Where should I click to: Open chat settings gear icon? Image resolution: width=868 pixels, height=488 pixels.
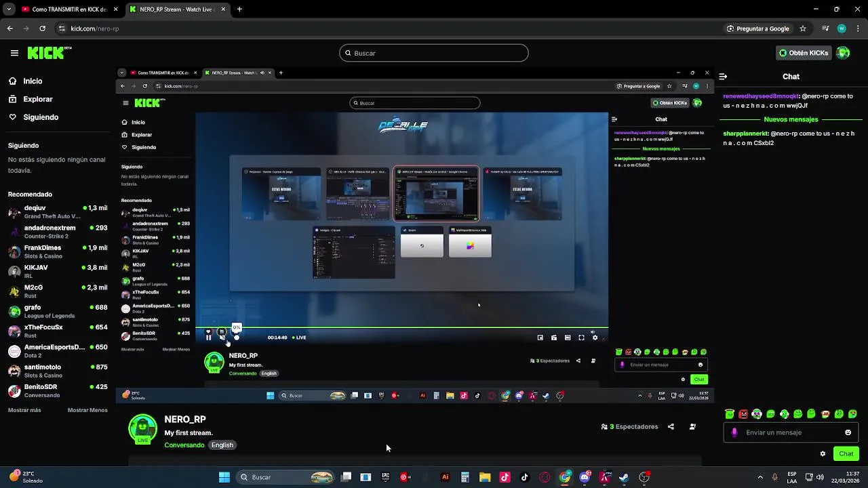click(x=823, y=454)
